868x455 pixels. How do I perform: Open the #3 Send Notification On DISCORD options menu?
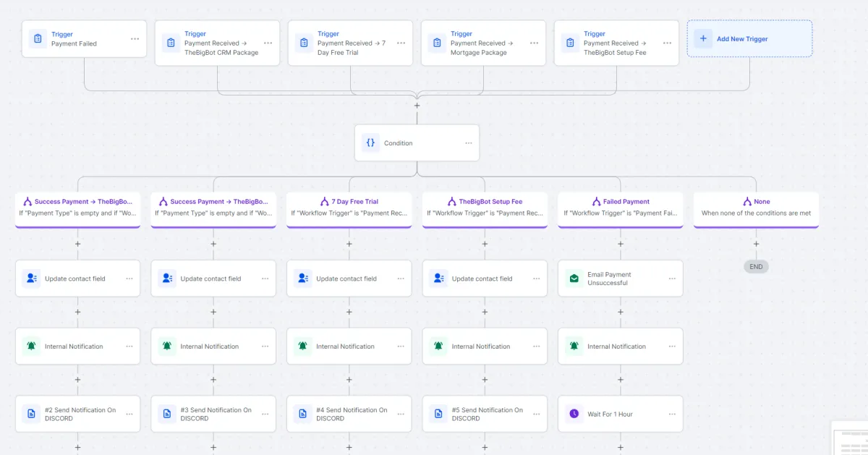coord(265,414)
